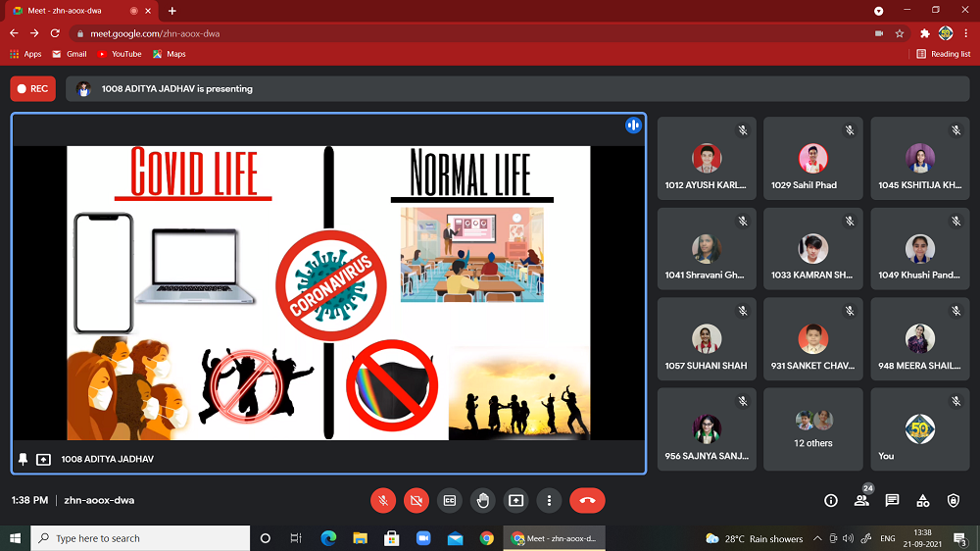Unpin the 1008 ADITYA JADHAV presentation
This screenshot has height=551, width=980.
(24, 459)
